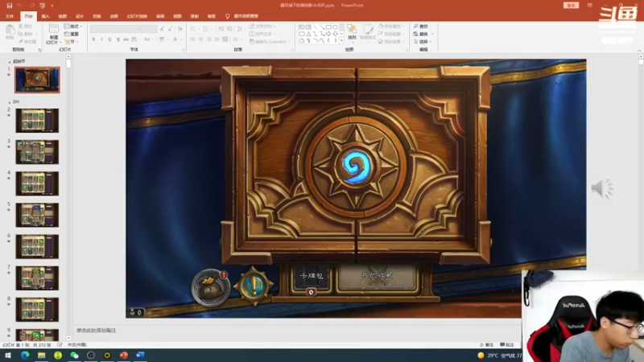Toggle Align Right paragraph button
This screenshot has height=362, width=644.
click(x=208, y=39)
